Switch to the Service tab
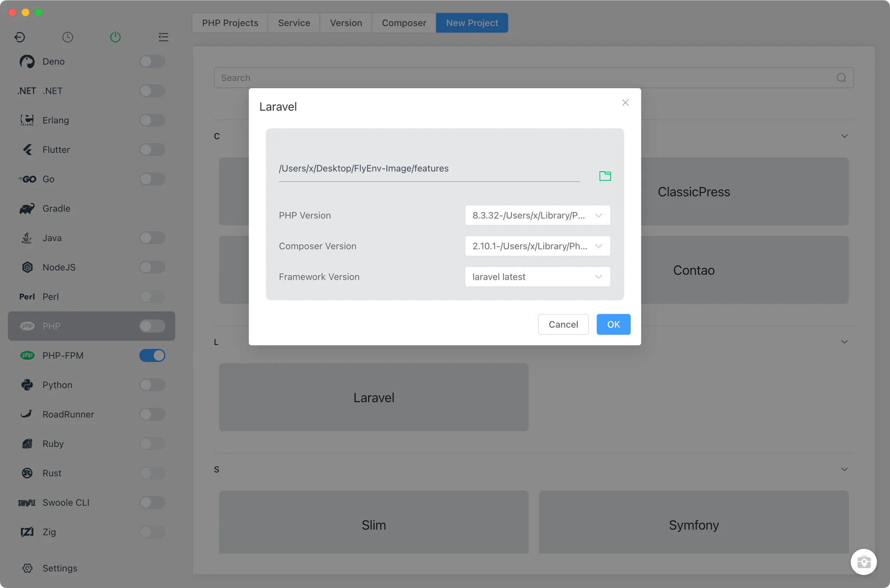The height and width of the screenshot is (588, 890). pyautogui.click(x=294, y=23)
